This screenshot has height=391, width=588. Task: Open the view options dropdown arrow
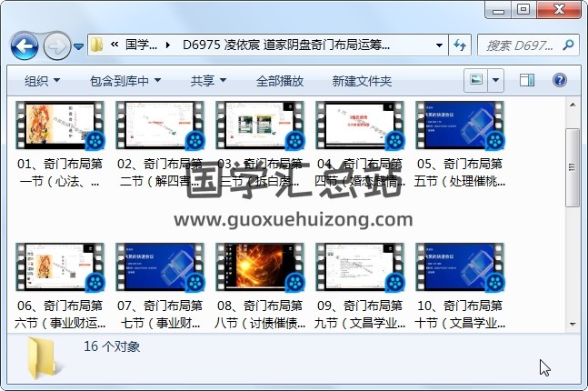495,80
